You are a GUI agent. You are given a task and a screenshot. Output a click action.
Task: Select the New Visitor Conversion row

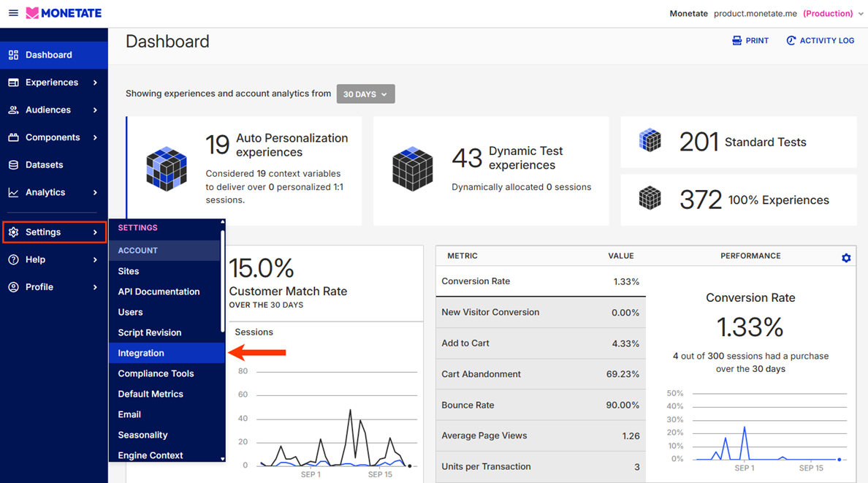coord(541,313)
